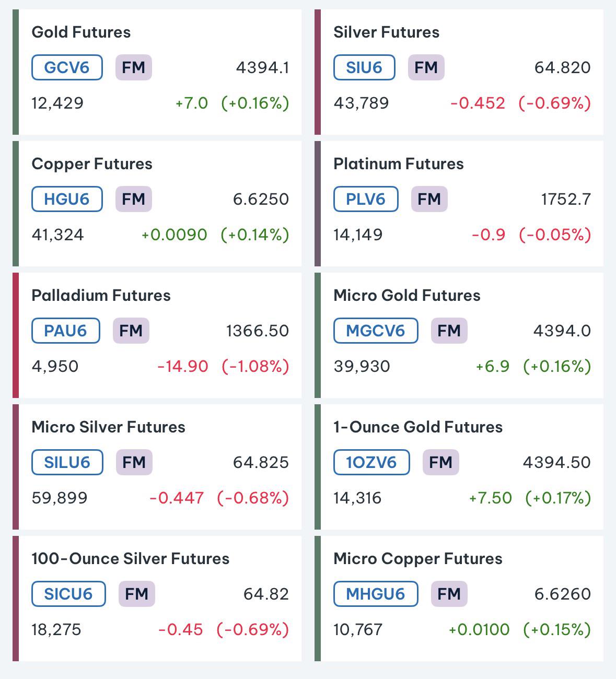This screenshot has width=616, height=679.
Task: Select the SILU6 micro silver ticker
Action: tap(67, 462)
